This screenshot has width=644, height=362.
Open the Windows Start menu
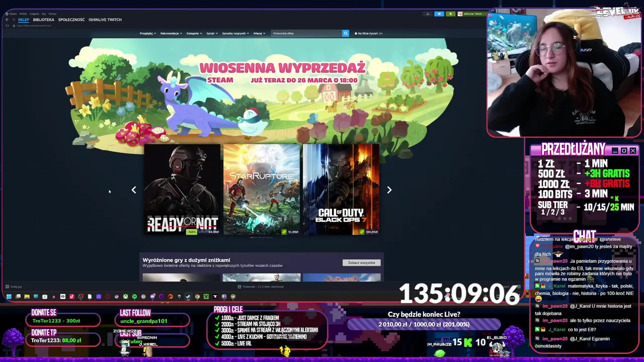coord(9,297)
